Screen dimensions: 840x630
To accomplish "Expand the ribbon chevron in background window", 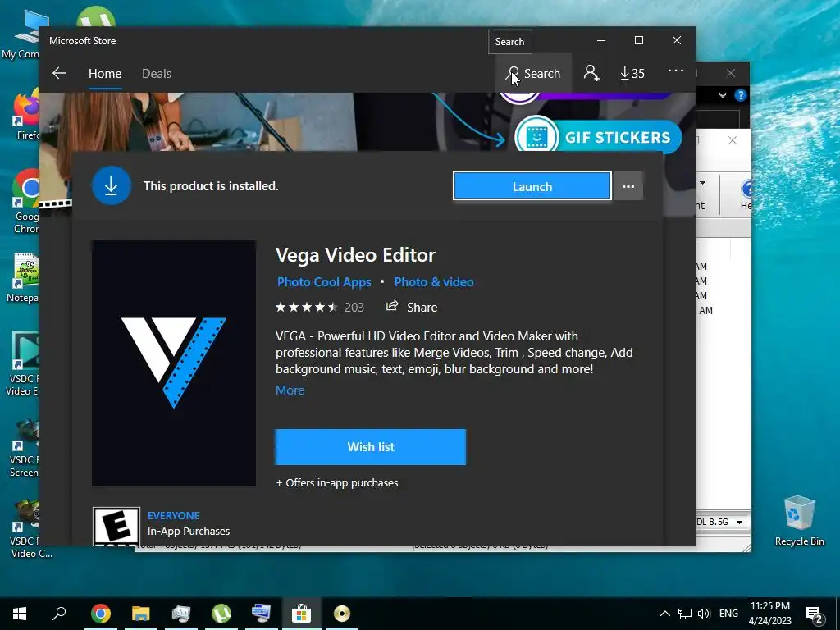I will (723, 95).
